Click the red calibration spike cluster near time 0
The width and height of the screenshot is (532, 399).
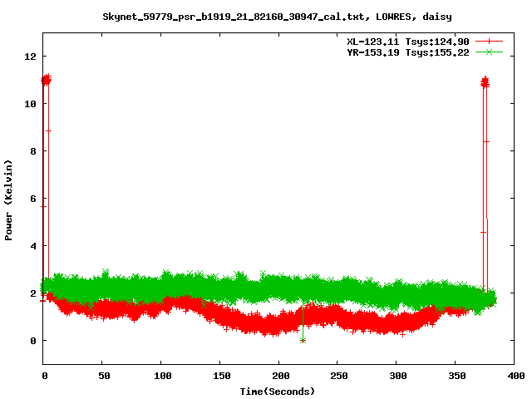point(47,80)
